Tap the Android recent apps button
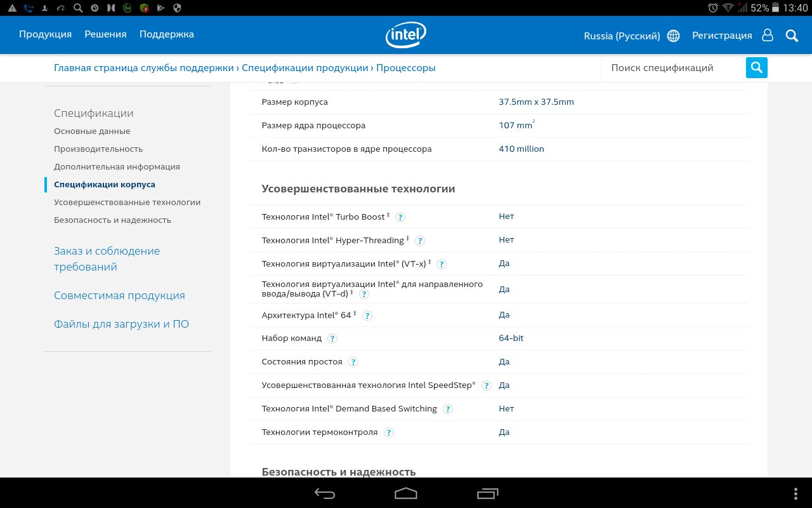This screenshot has width=812, height=508. pos(488,493)
